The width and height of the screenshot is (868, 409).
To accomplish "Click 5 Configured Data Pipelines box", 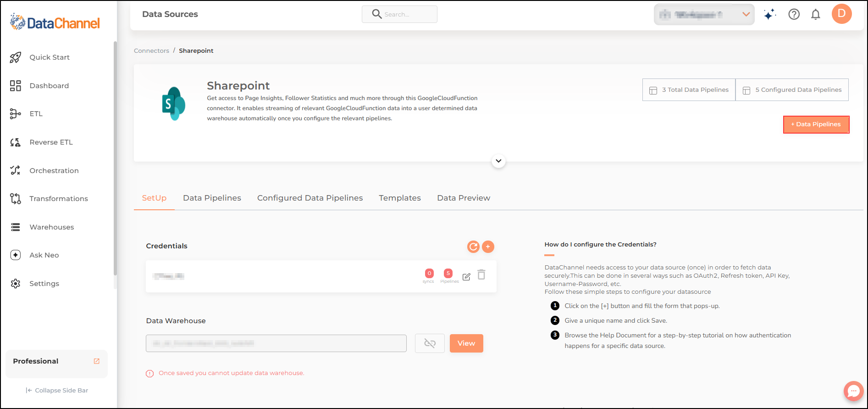I will tap(792, 90).
